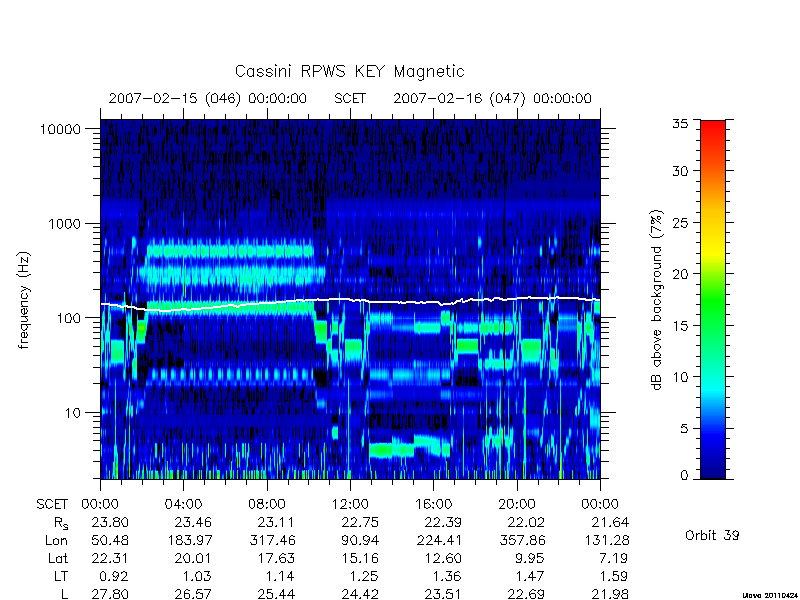Click the '04:00' time axis label

pos(183,505)
